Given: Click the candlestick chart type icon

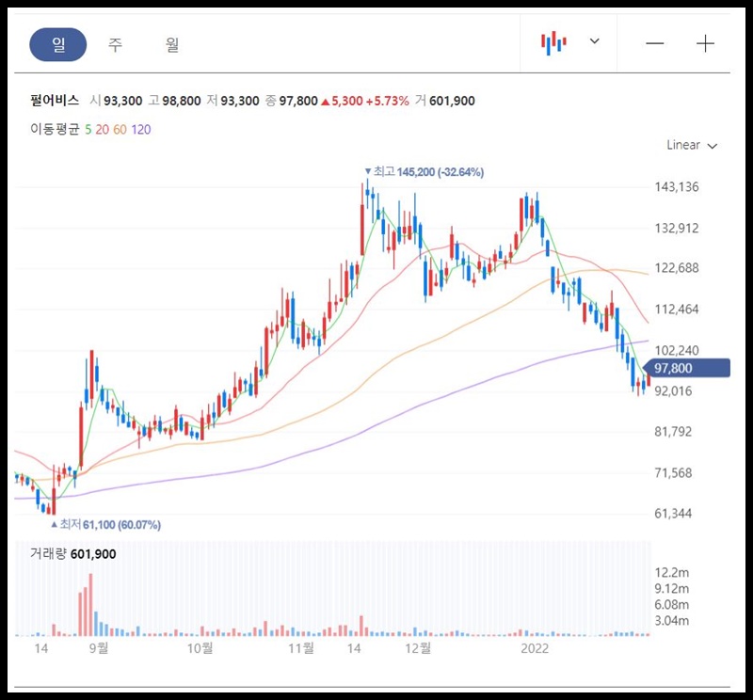Looking at the screenshot, I should pos(553,42).
